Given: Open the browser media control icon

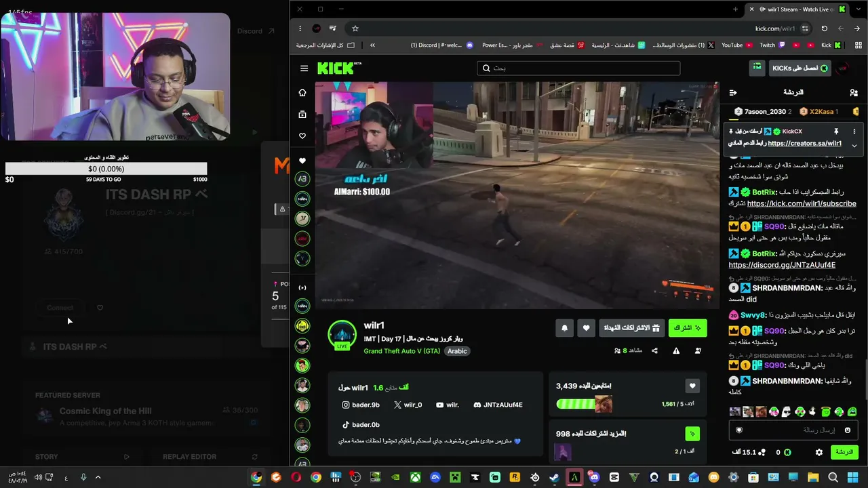Looking at the screenshot, I should [332, 28].
